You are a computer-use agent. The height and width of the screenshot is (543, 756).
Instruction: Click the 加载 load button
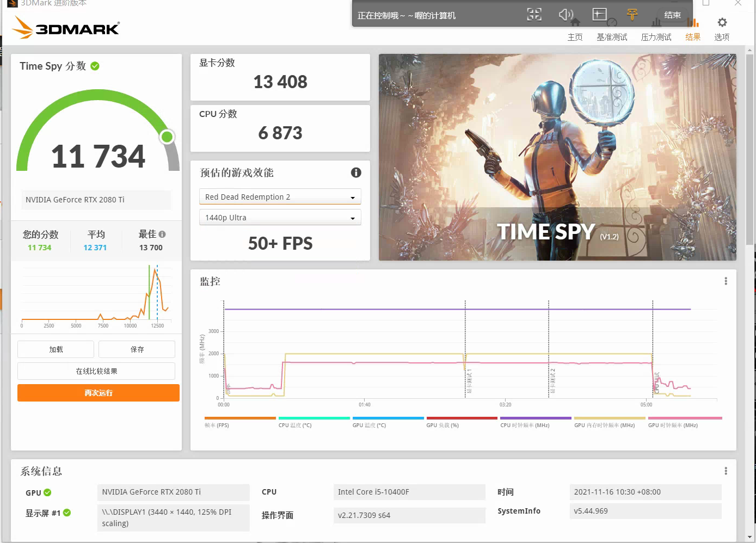click(56, 349)
